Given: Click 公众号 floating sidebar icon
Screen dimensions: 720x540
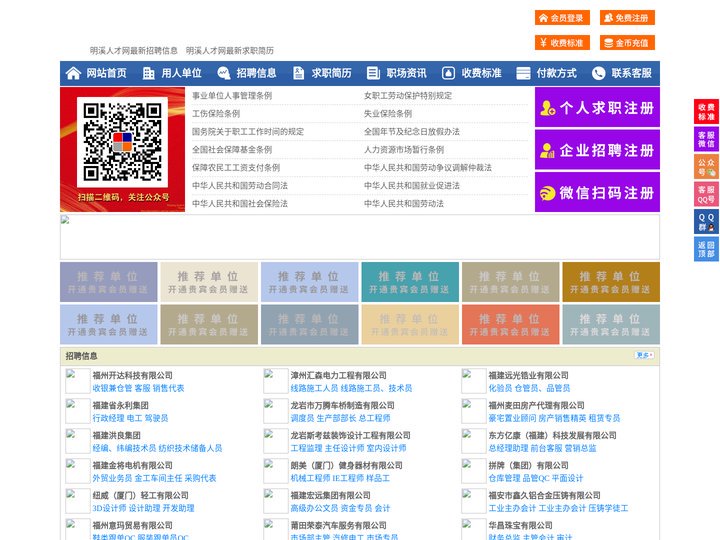Looking at the screenshot, I should 706,167.
